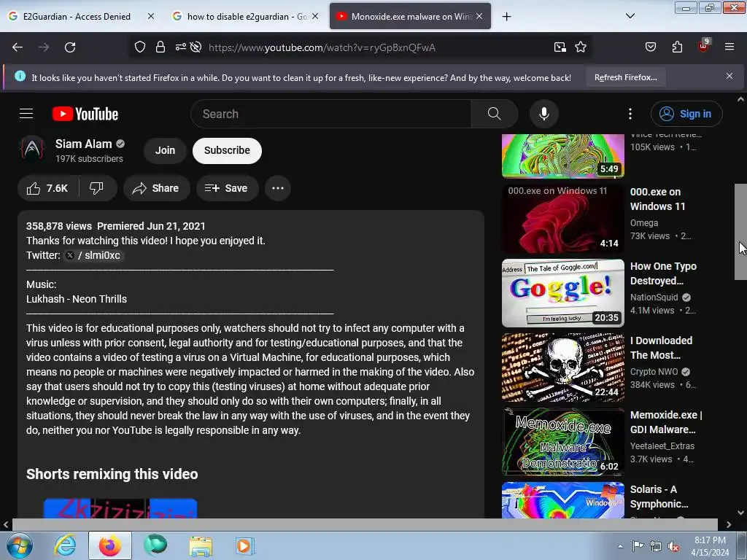Click the autoplay blocked icon in address bar

tap(196, 47)
